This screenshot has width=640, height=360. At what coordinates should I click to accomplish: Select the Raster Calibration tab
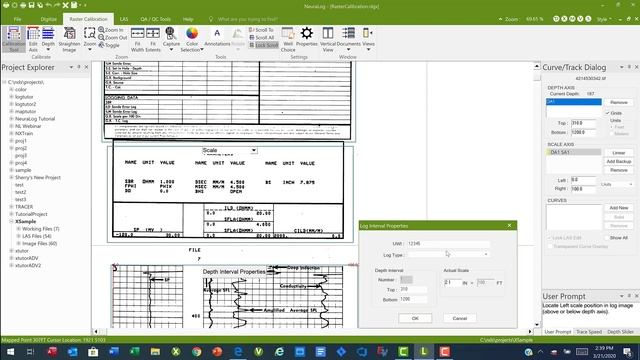tap(88, 19)
